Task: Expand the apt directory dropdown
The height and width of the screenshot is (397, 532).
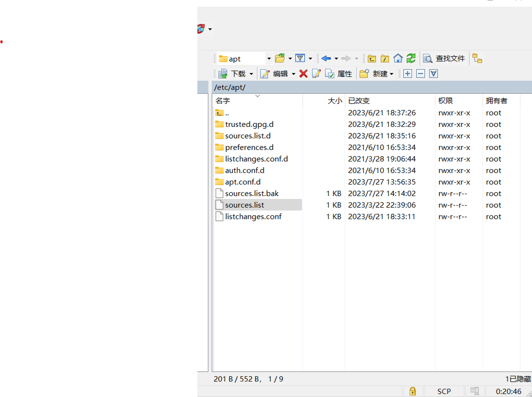Action: coord(269,59)
